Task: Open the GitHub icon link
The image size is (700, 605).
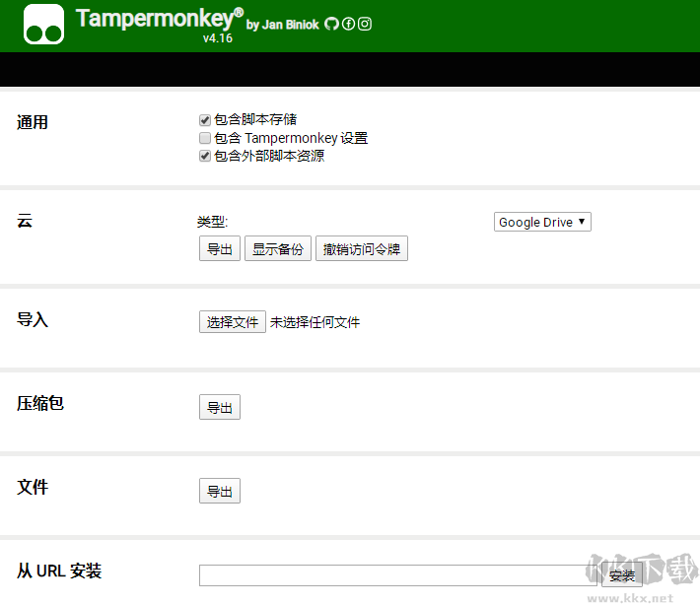Action: (331, 24)
